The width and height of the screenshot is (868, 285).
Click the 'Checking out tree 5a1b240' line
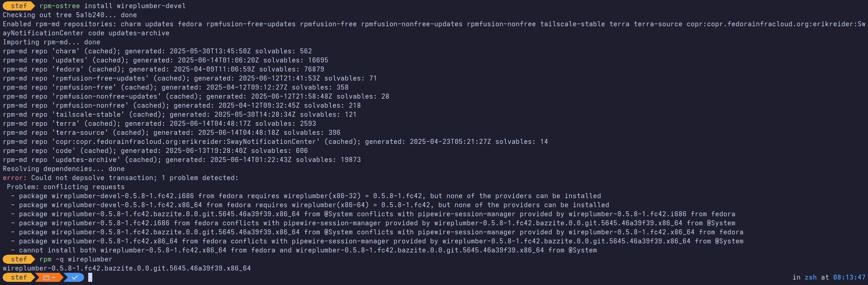click(x=70, y=15)
